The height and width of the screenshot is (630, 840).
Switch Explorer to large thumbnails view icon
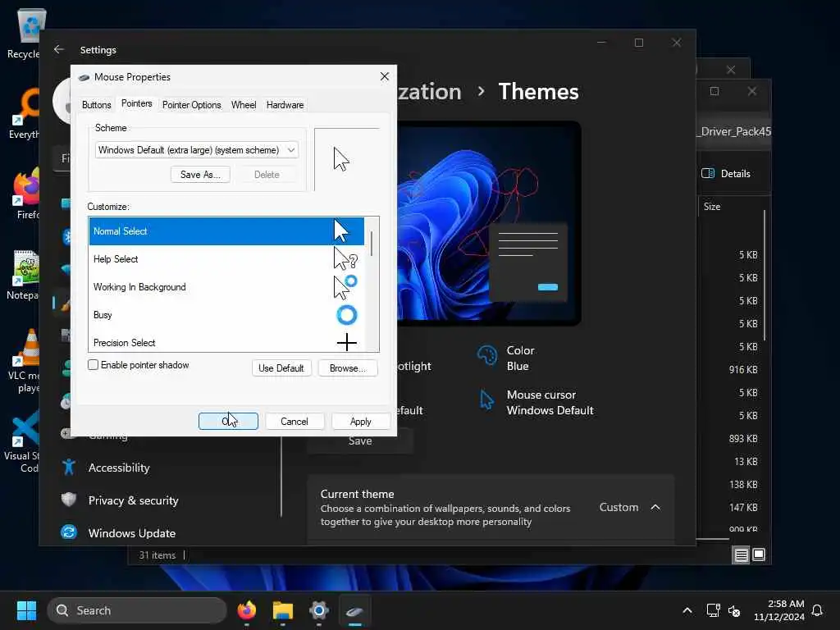(x=759, y=555)
